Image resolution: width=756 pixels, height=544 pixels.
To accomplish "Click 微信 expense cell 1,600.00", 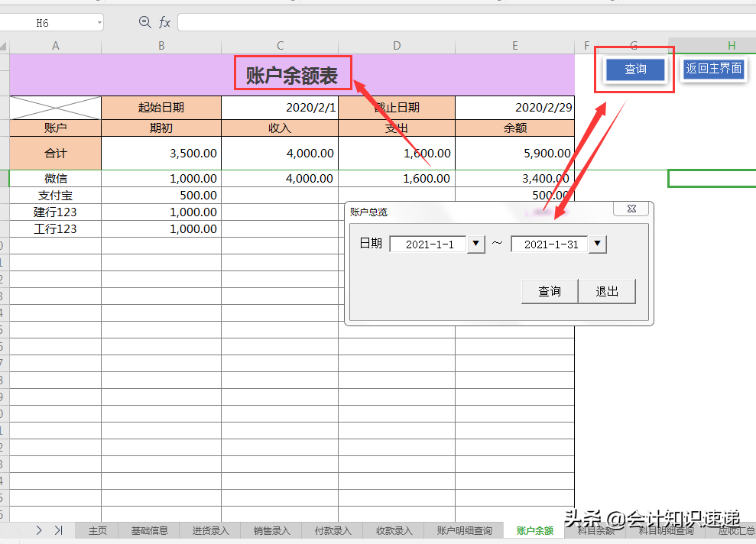I will [396, 178].
